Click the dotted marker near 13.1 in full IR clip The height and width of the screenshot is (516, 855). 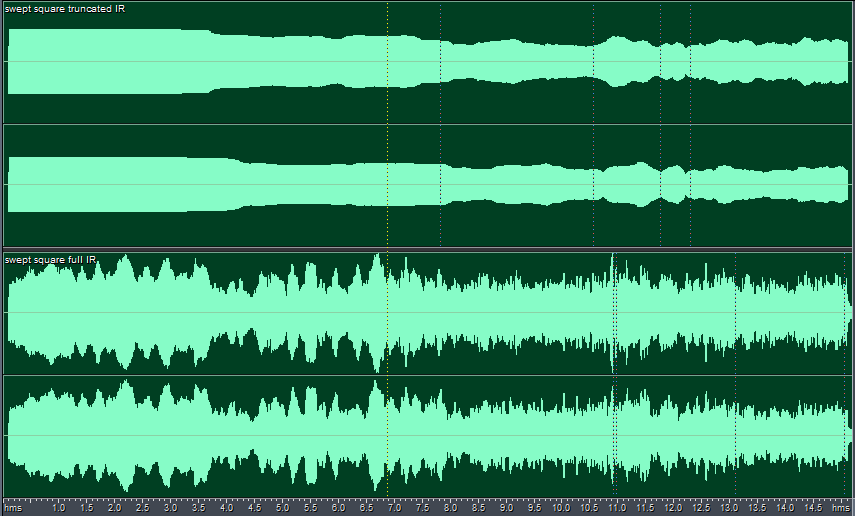click(736, 374)
